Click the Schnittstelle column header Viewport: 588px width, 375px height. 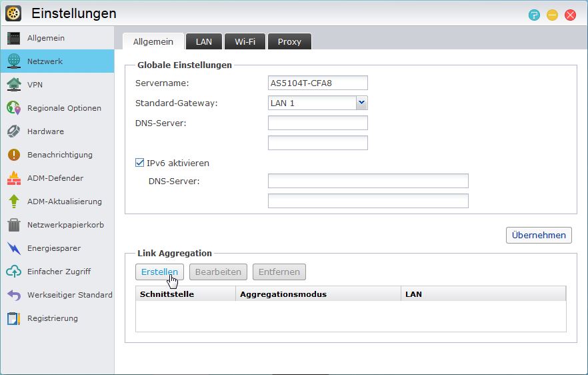(x=185, y=294)
